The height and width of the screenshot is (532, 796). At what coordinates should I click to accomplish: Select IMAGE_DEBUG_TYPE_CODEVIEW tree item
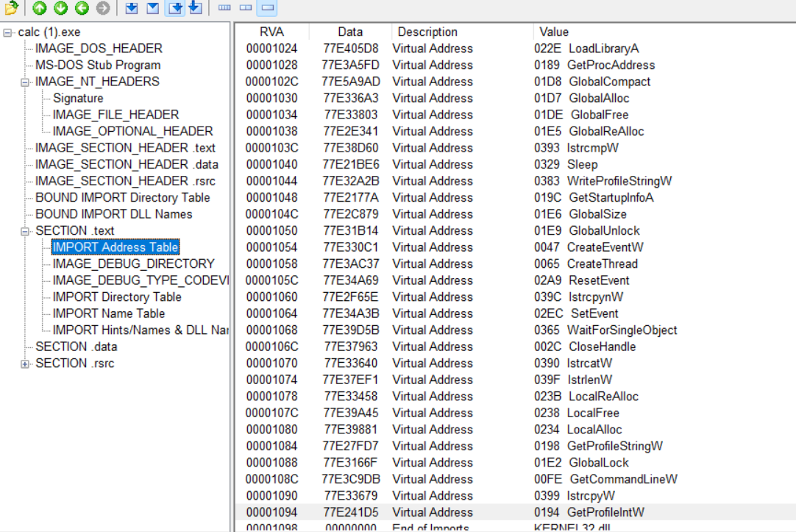(x=141, y=280)
